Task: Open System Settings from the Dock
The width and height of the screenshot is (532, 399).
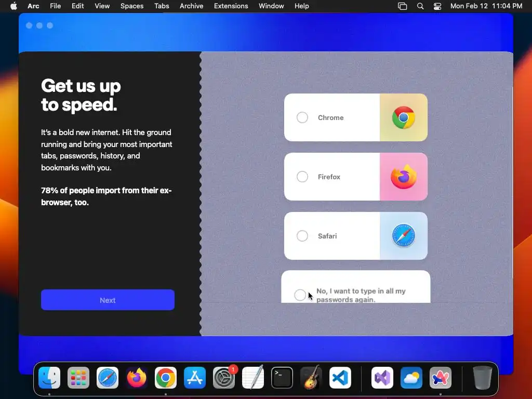Action: (224, 378)
